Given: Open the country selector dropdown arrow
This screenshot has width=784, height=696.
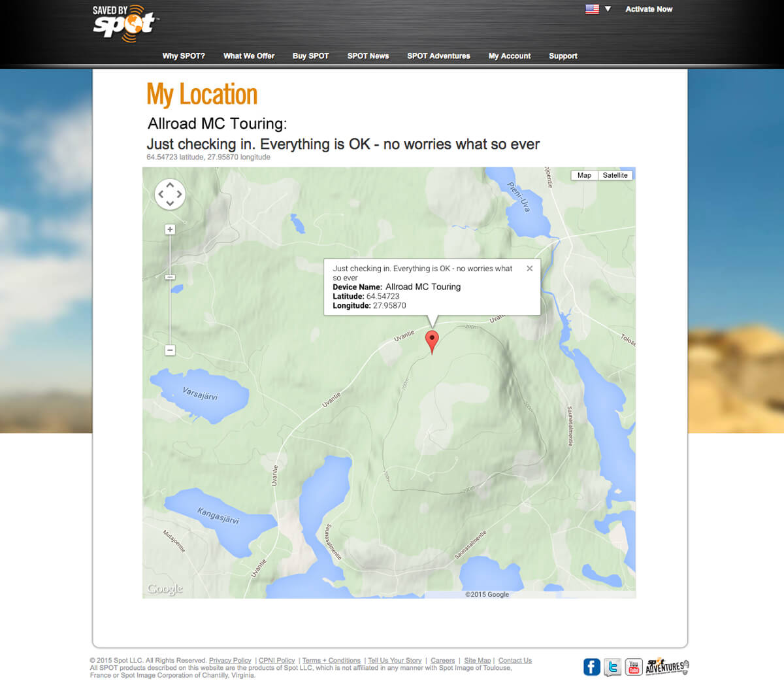Looking at the screenshot, I should 608,9.
